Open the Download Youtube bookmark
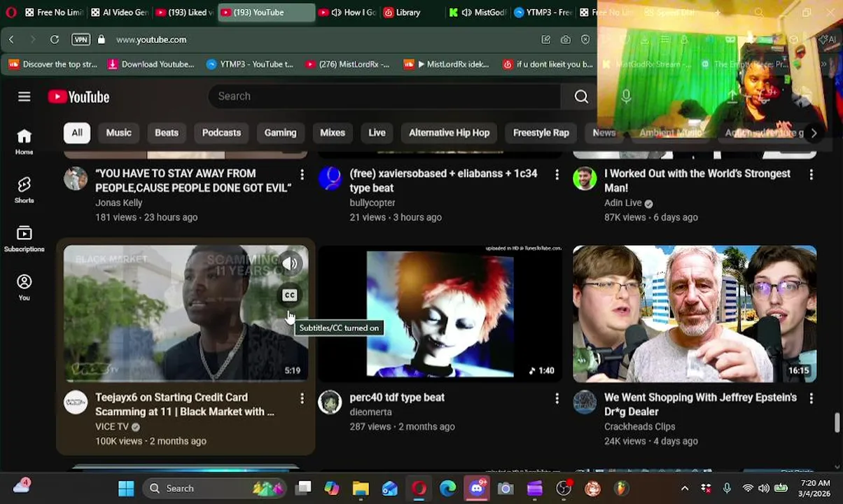The height and width of the screenshot is (504, 843). (x=151, y=64)
